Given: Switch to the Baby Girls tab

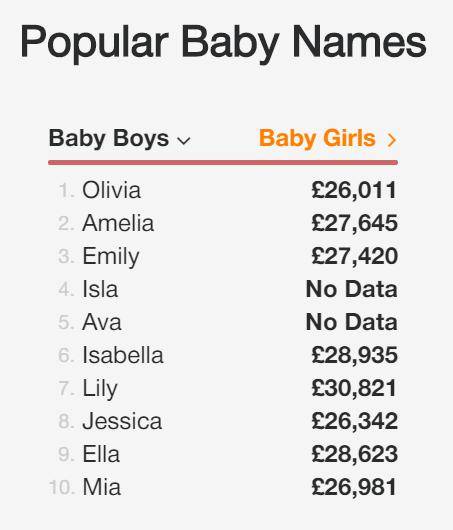Looking at the screenshot, I should (x=317, y=139).
